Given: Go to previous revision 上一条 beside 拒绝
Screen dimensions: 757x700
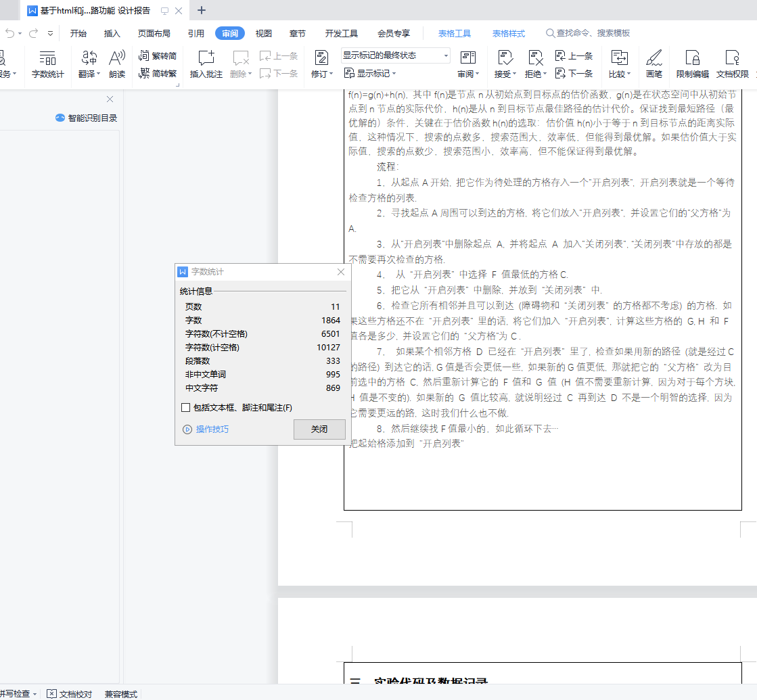Looking at the screenshot, I should coord(574,56).
